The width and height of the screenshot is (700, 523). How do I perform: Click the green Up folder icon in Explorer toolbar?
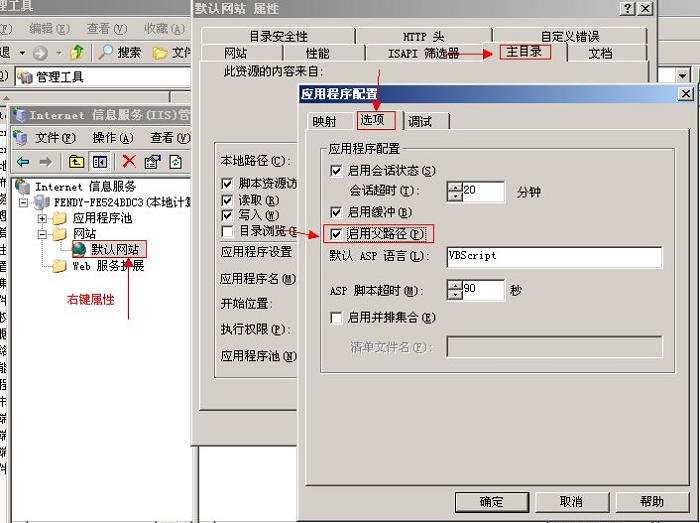(77, 53)
